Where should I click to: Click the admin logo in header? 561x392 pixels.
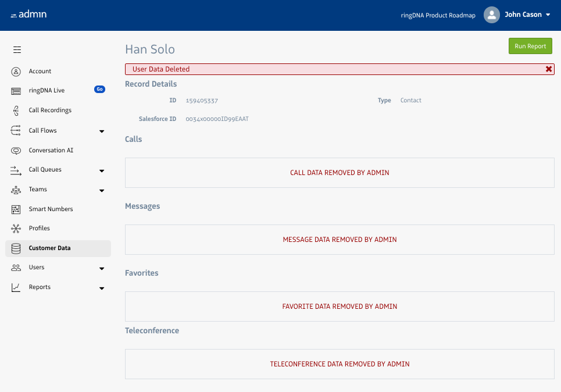click(28, 15)
